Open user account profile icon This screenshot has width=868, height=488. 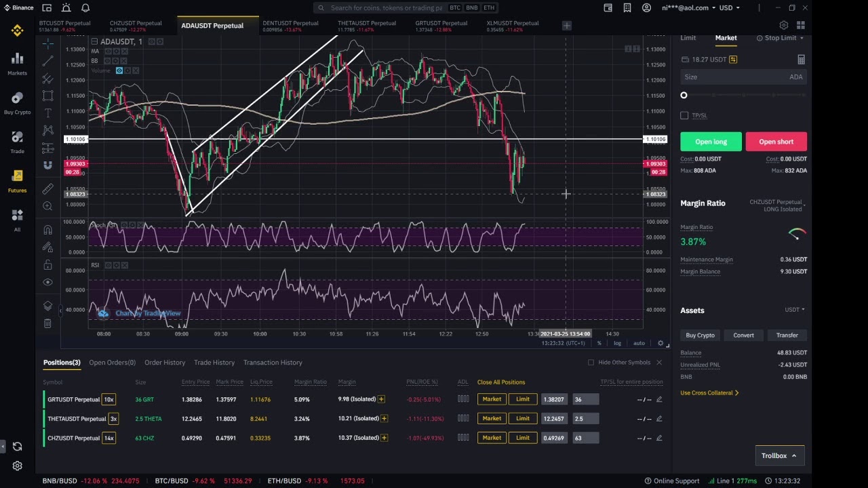(646, 7)
